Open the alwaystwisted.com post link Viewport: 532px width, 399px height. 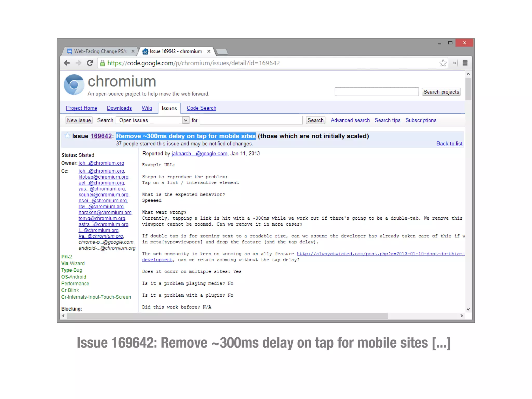pos(381,254)
